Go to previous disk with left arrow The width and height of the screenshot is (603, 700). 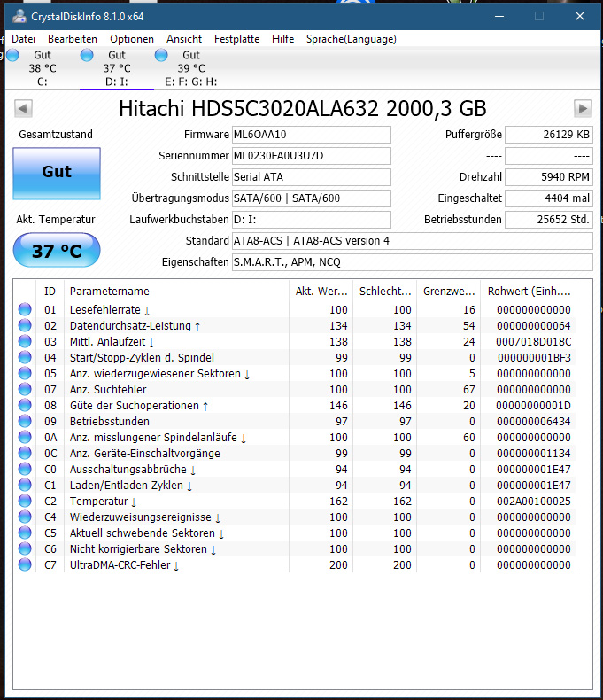point(23,108)
